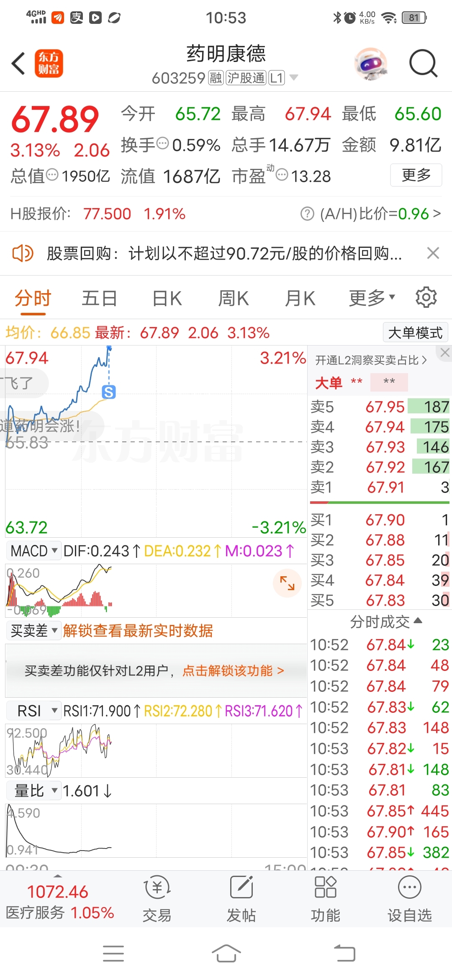Viewport: 452px width, 980px height.
Task: Dismiss the 股票回购 announcement banner
Action: click(x=433, y=253)
